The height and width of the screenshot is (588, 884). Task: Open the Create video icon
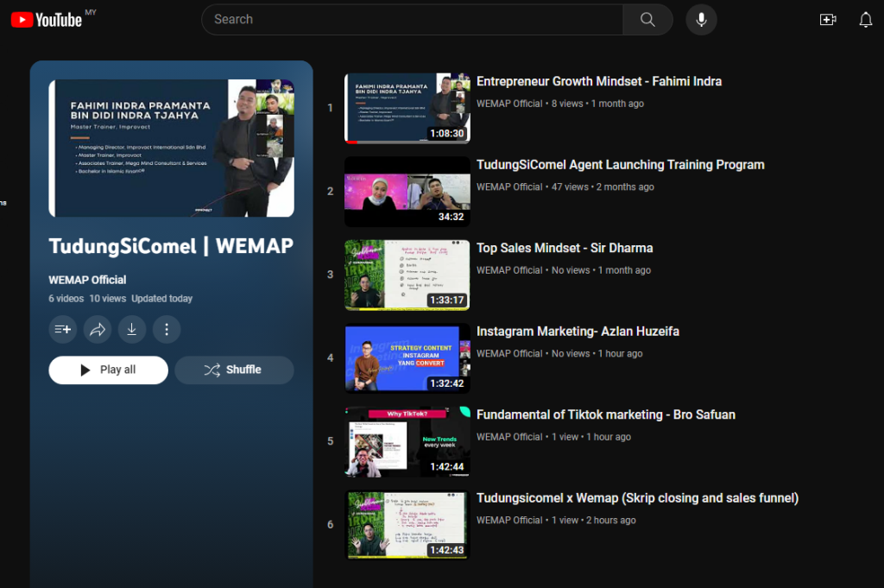[x=828, y=20]
